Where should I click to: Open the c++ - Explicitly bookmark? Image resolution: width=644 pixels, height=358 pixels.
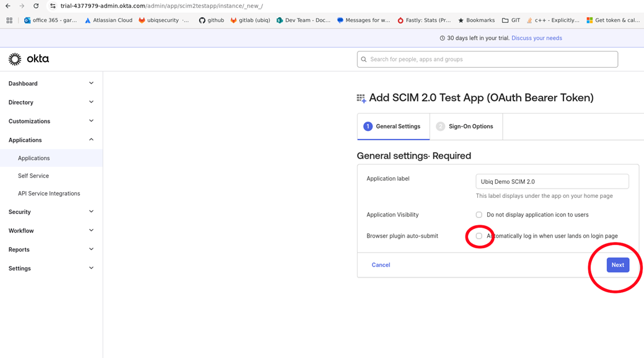[553, 20]
